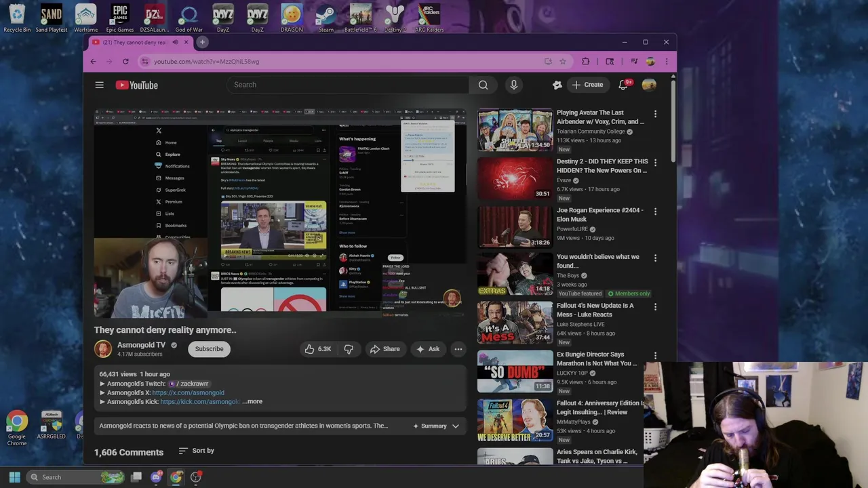Image resolution: width=868 pixels, height=488 pixels.
Task: Open Chrome profile avatar in toolbar
Action: (650, 61)
